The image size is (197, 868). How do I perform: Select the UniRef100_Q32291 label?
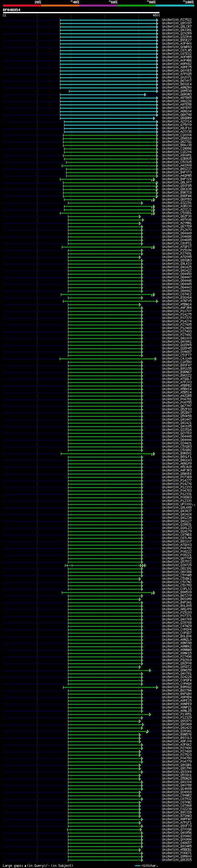tap(176, 203)
